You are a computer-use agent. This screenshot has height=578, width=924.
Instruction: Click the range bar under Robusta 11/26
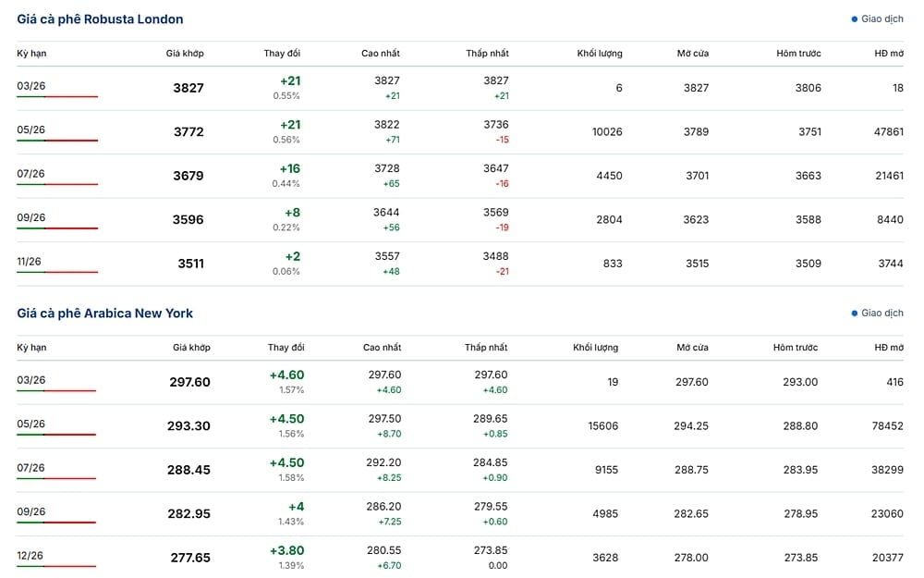point(57,272)
